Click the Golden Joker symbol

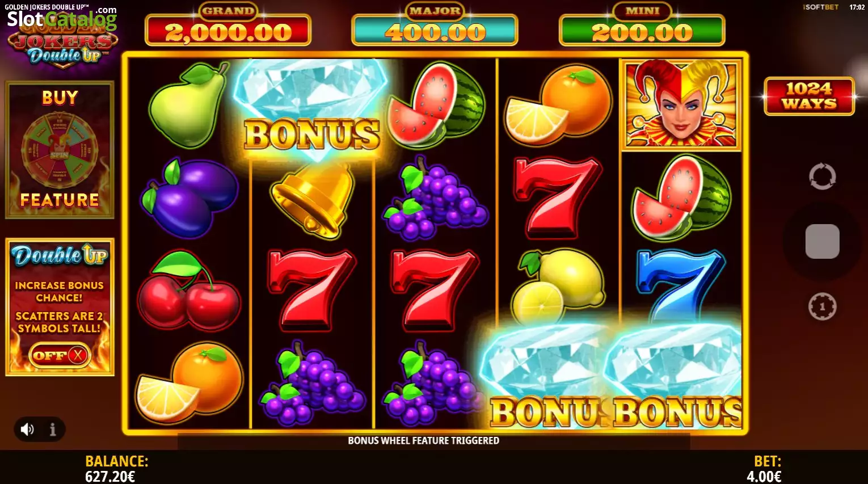pos(681,105)
